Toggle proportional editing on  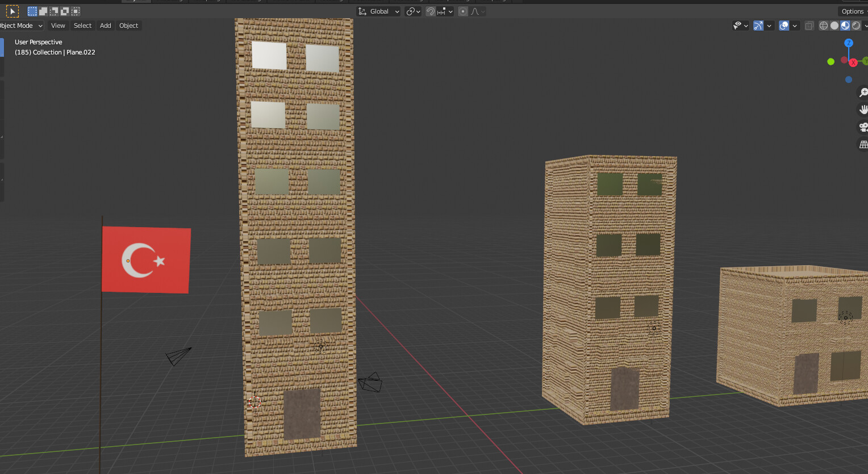[x=463, y=11]
